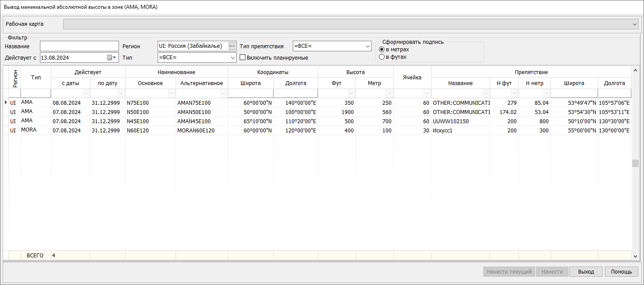Click the Регион ellipsis browse button
644x285 pixels.
click(x=232, y=46)
